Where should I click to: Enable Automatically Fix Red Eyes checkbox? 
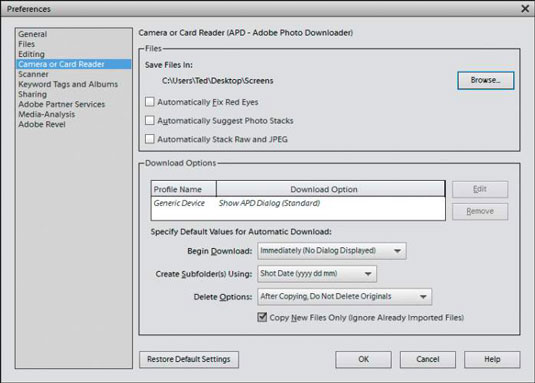(x=149, y=102)
